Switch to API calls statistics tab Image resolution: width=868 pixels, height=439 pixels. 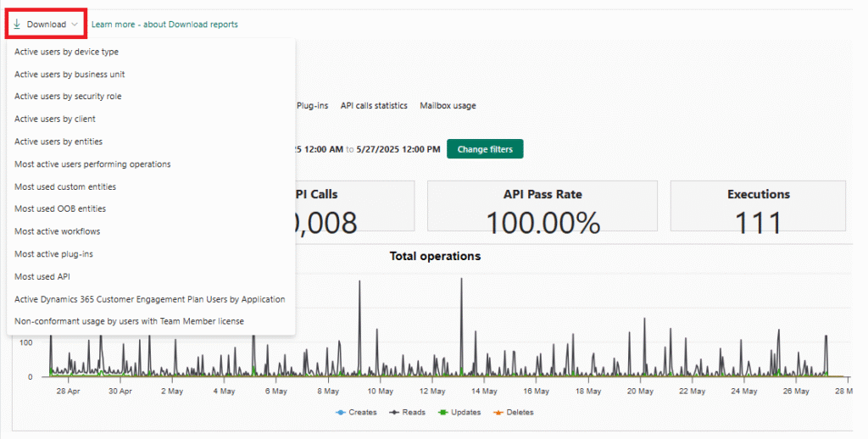[x=374, y=106]
